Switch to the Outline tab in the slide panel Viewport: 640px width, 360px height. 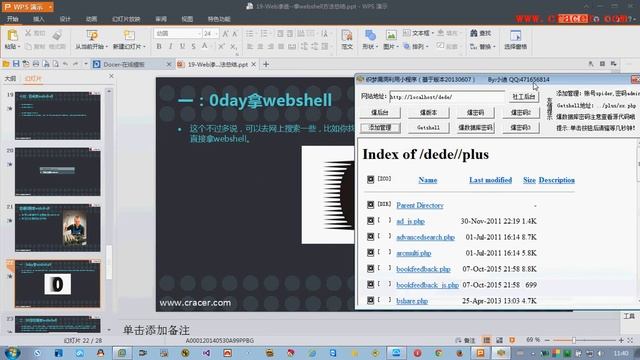click(10, 78)
